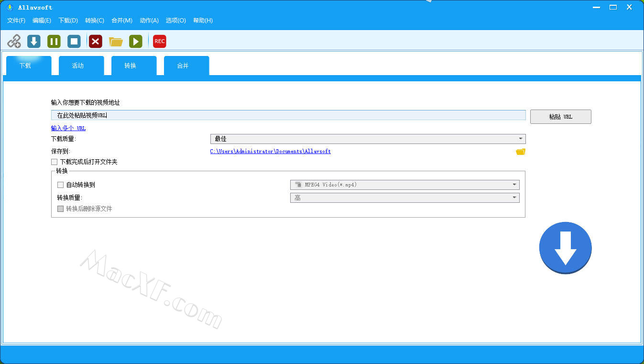Browse save location via small folder icon
The width and height of the screenshot is (644, 364).
click(521, 152)
